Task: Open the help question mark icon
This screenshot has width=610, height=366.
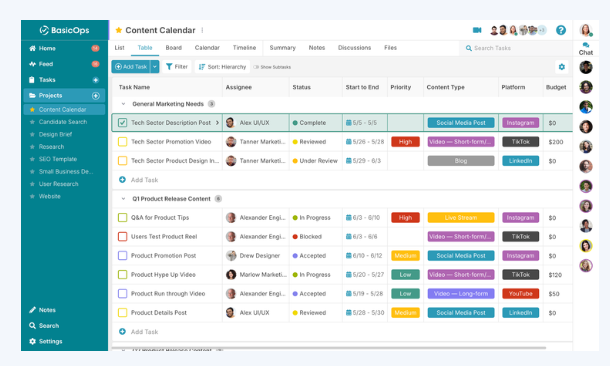Action: tap(561, 30)
